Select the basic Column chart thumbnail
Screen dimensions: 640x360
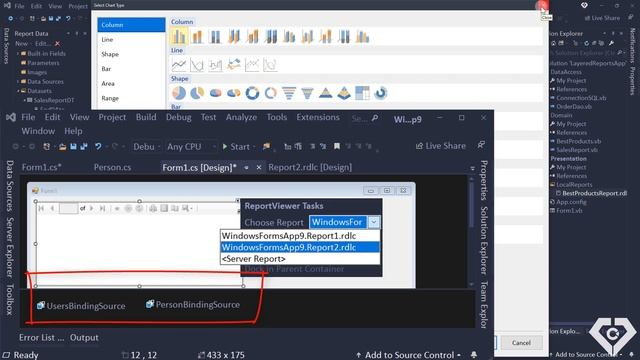pyautogui.click(x=179, y=36)
